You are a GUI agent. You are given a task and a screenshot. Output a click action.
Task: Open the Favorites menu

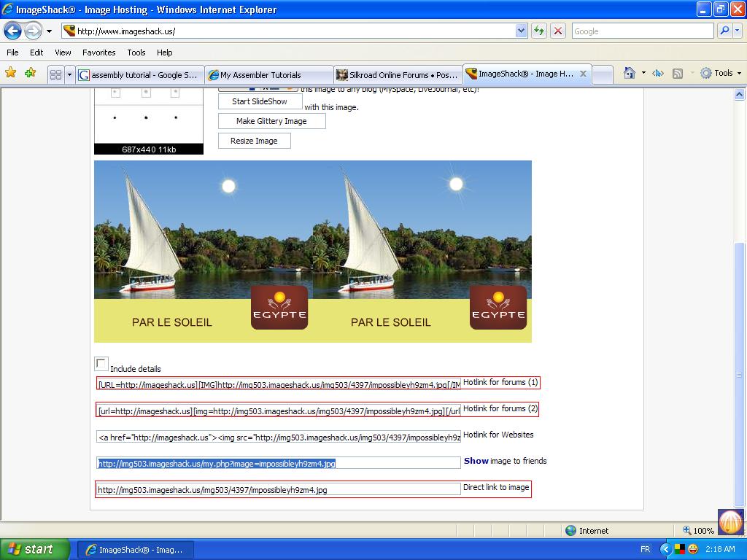tap(98, 52)
